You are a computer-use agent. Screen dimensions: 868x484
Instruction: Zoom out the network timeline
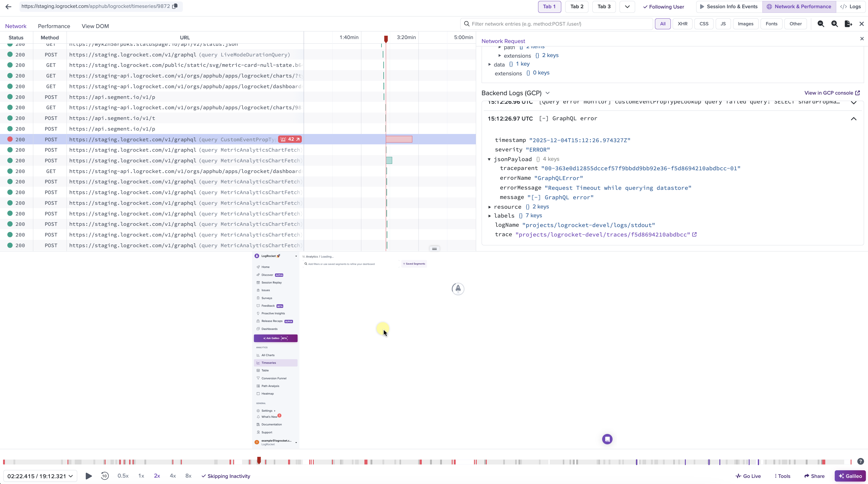821,23
